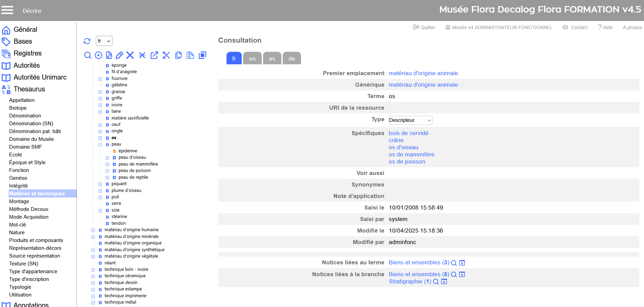Switch to the de language tab
644x307 pixels.
point(292,58)
